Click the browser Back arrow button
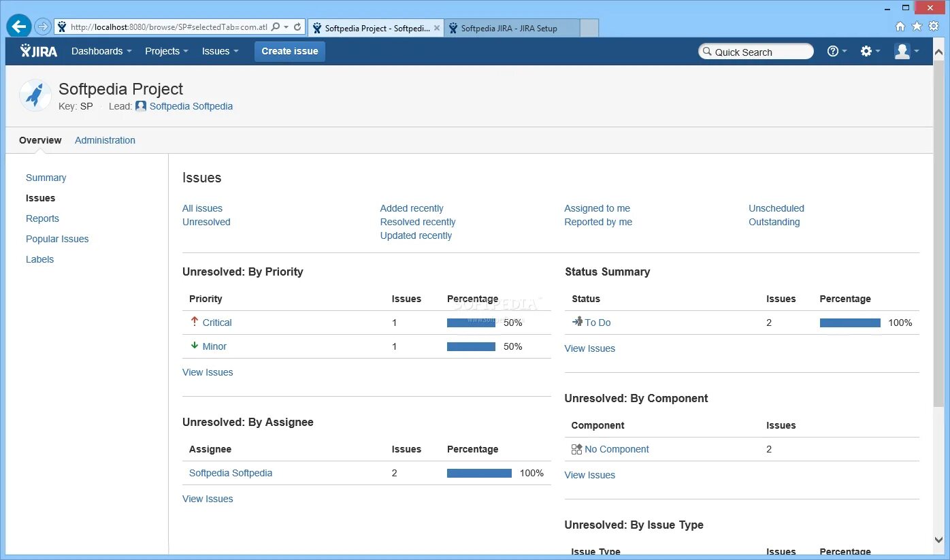Image resolution: width=950 pixels, height=560 pixels. (18, 27)
